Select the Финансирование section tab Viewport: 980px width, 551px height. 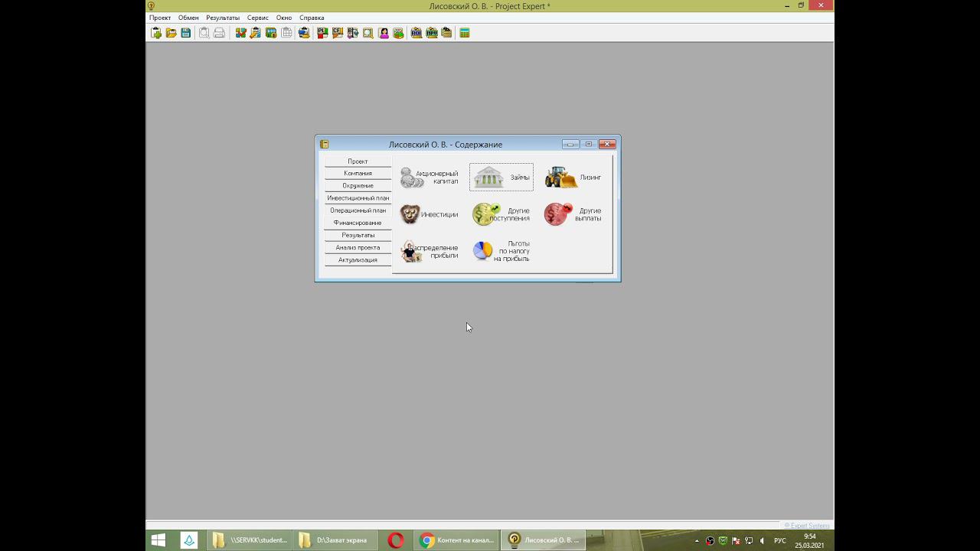[x=358, y=223]
